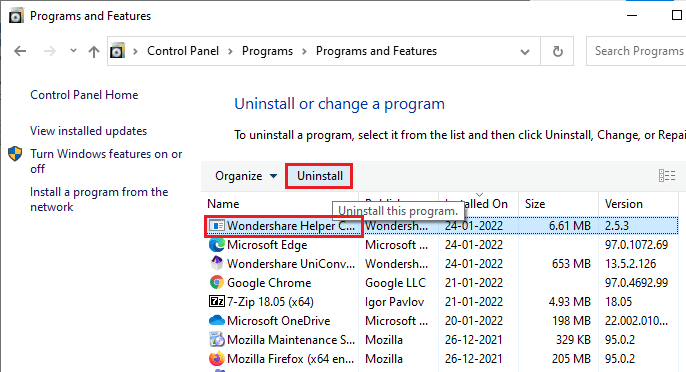The height and width of the screenshot is (372, 686).
Task: Click the Search Programs input field
Action: (636, 51)
